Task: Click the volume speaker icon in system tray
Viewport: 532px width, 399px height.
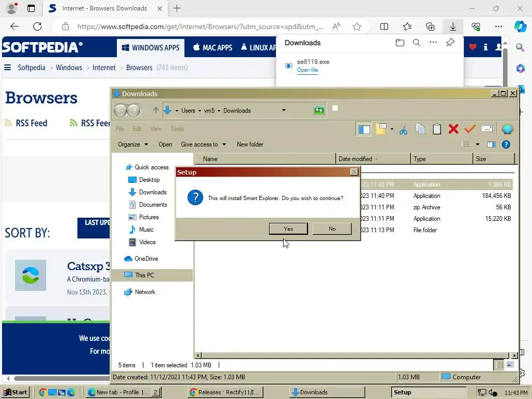Action: 493,393
